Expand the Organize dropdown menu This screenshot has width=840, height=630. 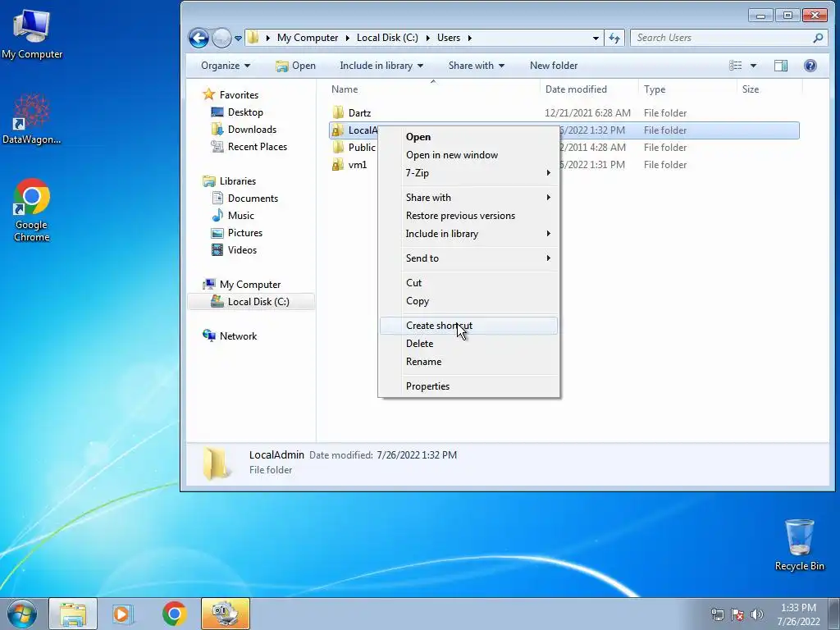pos(226,66)
